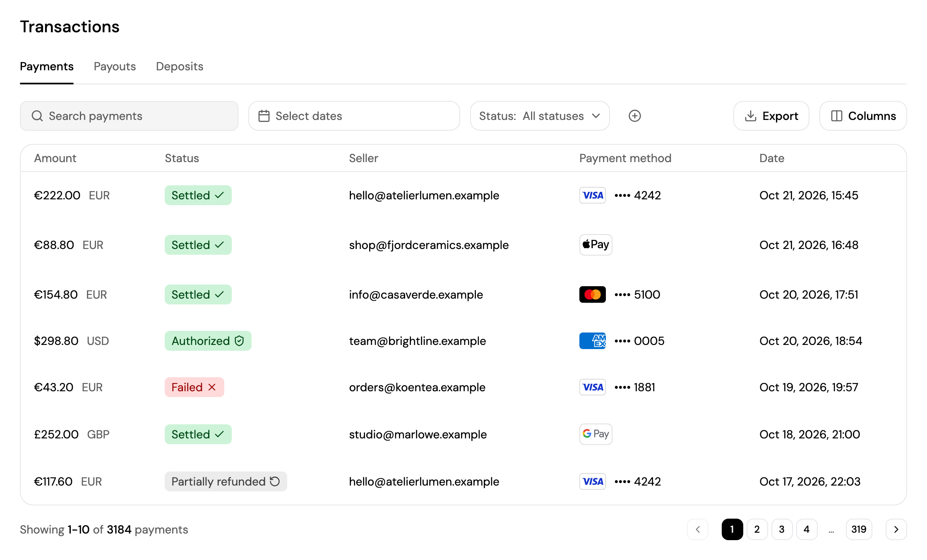Go to page 4
Image resolution: width=927 pixels, height=560 pixels.
click(807, 529)
